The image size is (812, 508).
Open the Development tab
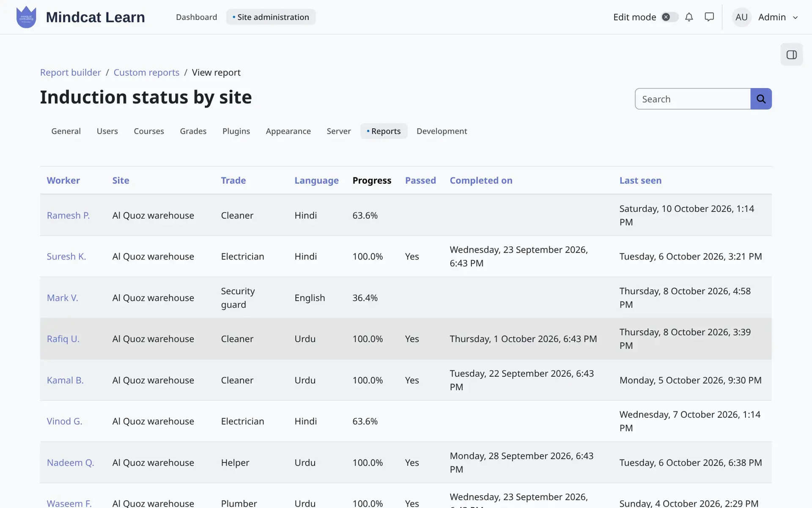pyautogui.click(x=442, y=131)
